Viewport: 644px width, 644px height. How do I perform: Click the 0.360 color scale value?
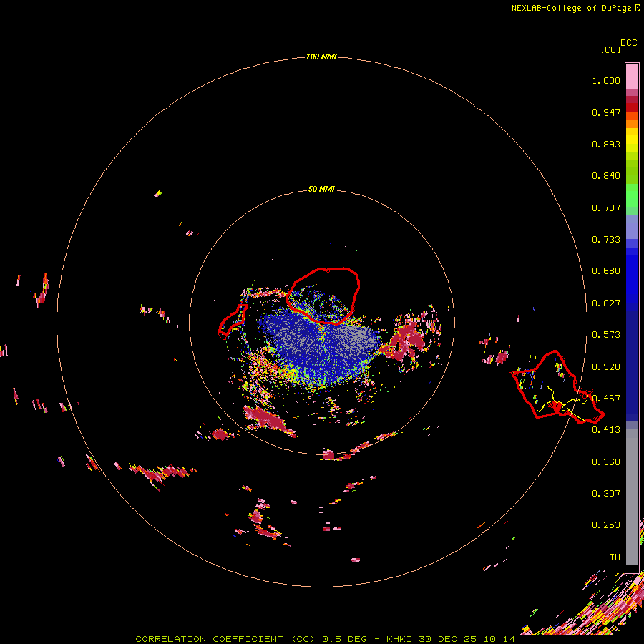coord(606,462)
